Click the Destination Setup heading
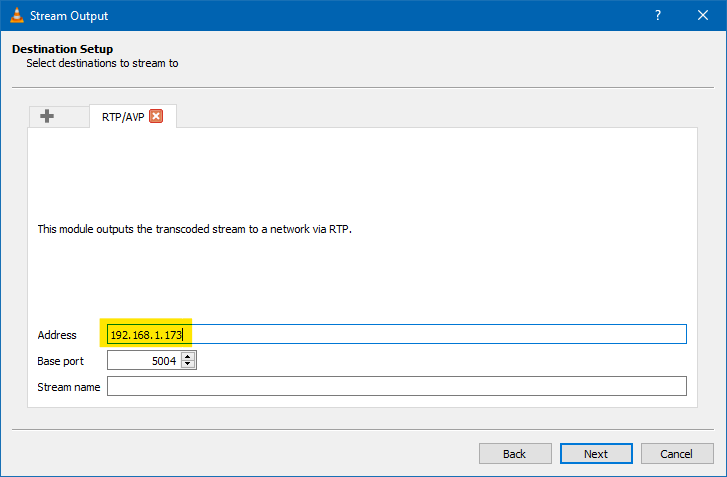Image resolution: width=727 pixels, height=477 pixels. [x=62, y=49]
